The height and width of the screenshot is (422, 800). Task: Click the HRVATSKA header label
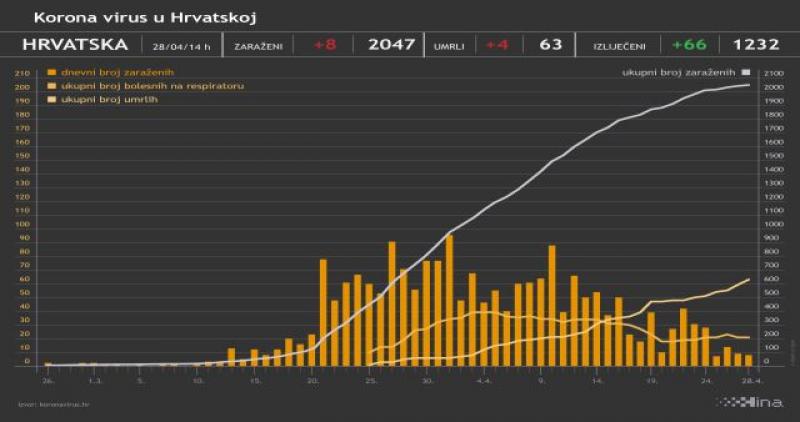[75, 45]
